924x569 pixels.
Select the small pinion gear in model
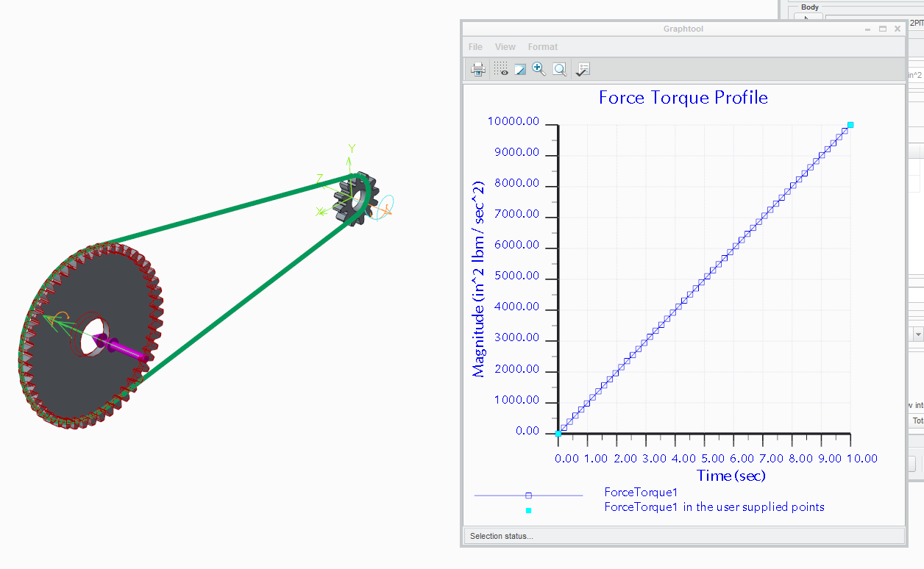point(357,198)
